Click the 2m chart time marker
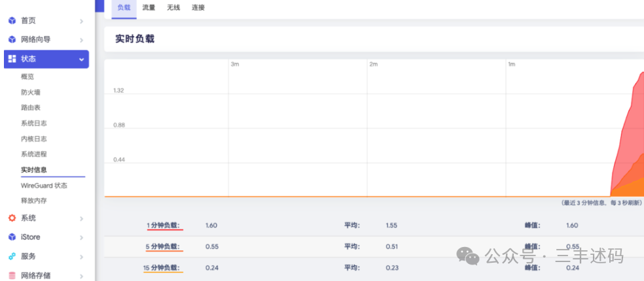The width and height of the screenshot is (644, 281). pyautogui.click(x=373, y=65)
